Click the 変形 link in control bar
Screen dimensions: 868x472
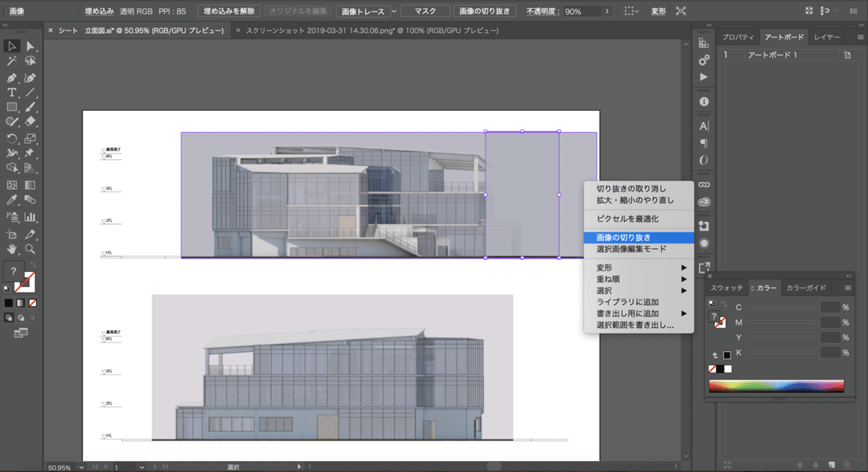pos(658,11)
